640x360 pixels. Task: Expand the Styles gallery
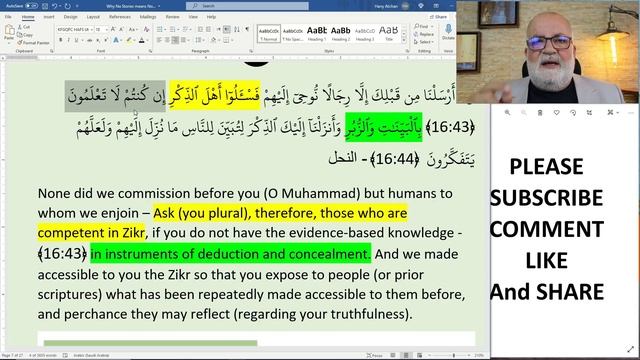coord(404,41)
